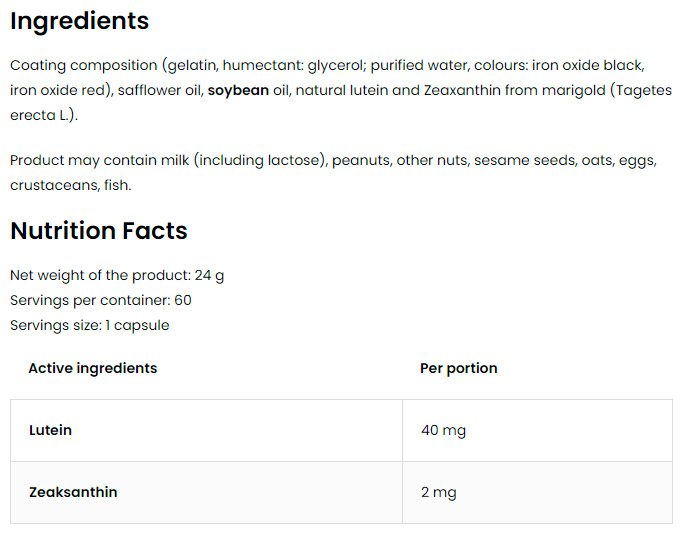This screenshot has width=685, height=538.
Task: Click the Per portion column header
Action: click(459, 368)
